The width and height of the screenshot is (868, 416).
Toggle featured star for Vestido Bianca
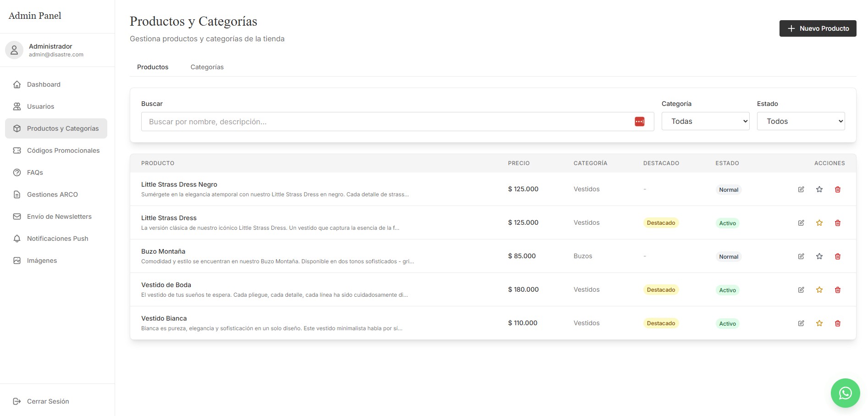819,323
